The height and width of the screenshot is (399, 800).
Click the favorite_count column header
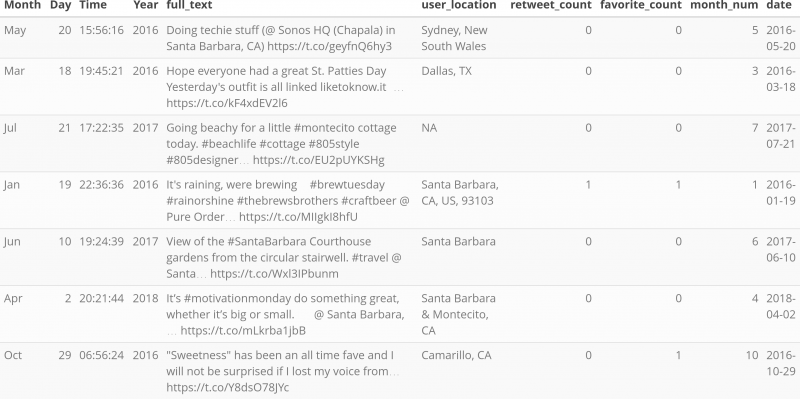(x=641, y=5)
